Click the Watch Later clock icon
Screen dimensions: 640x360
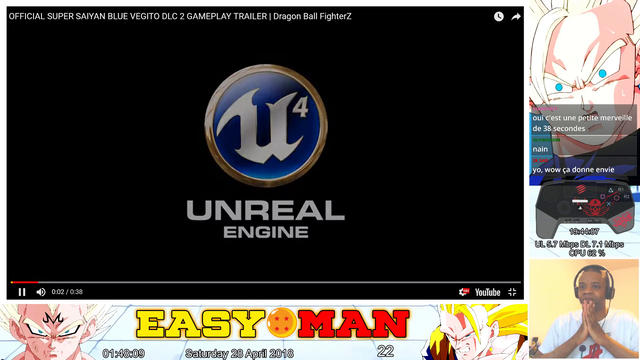(x=499, y=16)
